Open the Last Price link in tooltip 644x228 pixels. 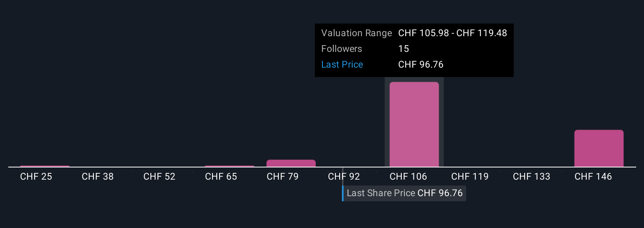pos(342,64)
